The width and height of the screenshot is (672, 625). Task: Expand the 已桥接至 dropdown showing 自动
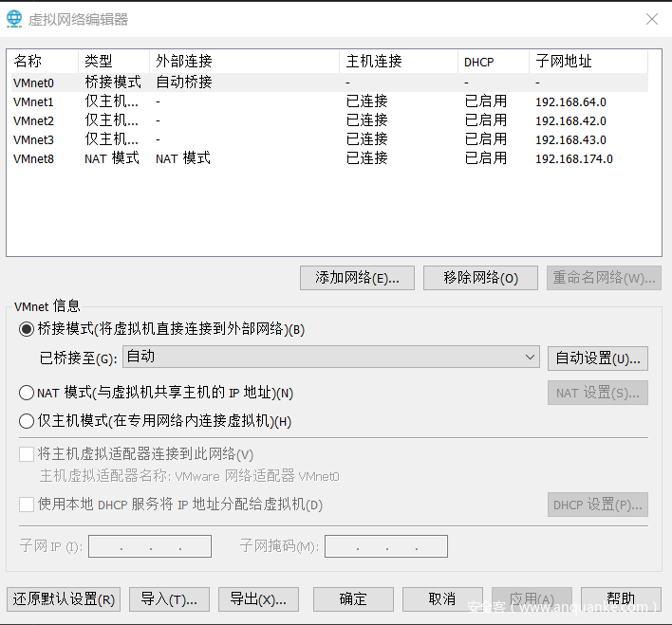[331, 357]
